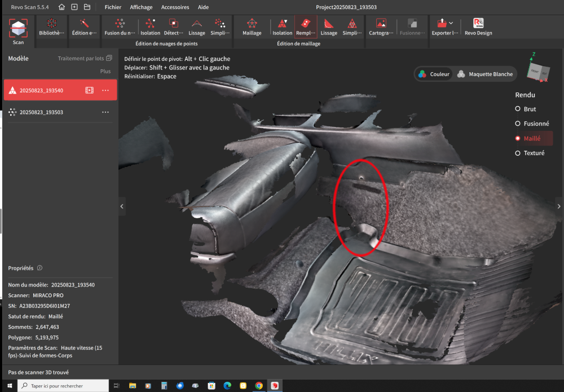Select the Texturé render option
Image resolution: width=564 pixels, height=392 pixels.
[x=530, y=153]
